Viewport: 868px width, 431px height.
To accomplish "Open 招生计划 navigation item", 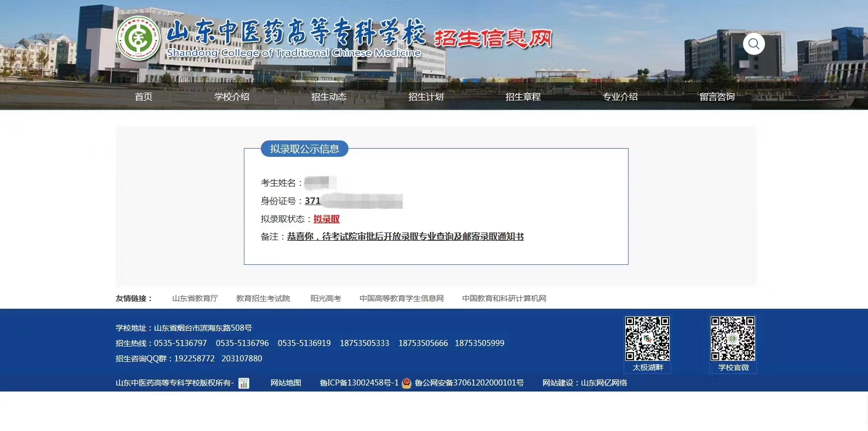I will coord(426,97).
